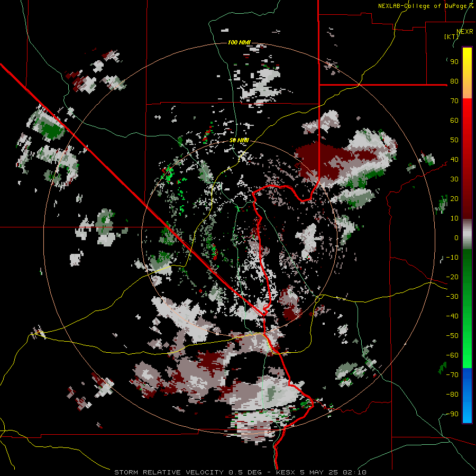
Task: Select the "0" value on velocity scale
Action: pos(456,237)
